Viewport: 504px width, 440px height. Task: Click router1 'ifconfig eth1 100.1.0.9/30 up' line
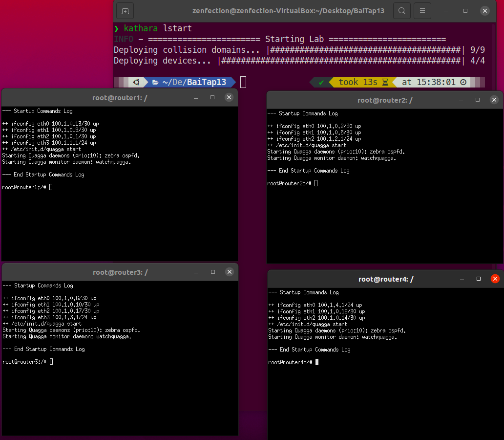point(49,130)
